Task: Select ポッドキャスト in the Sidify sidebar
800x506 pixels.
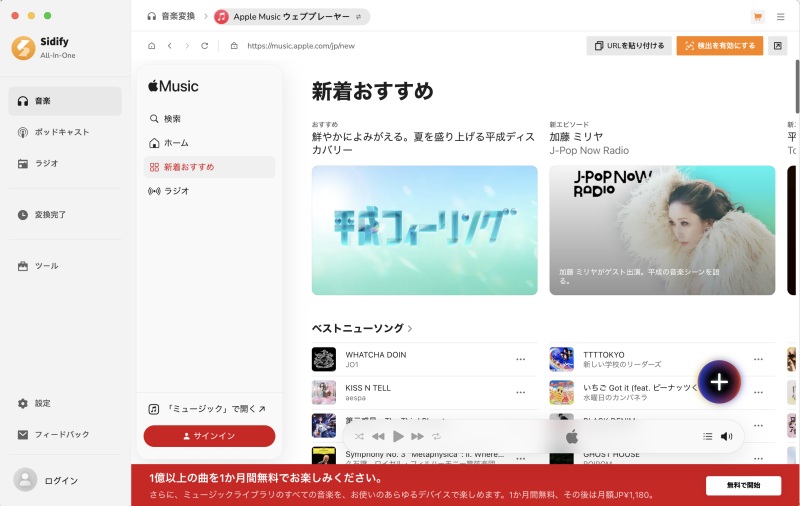Action: [65, 132]
